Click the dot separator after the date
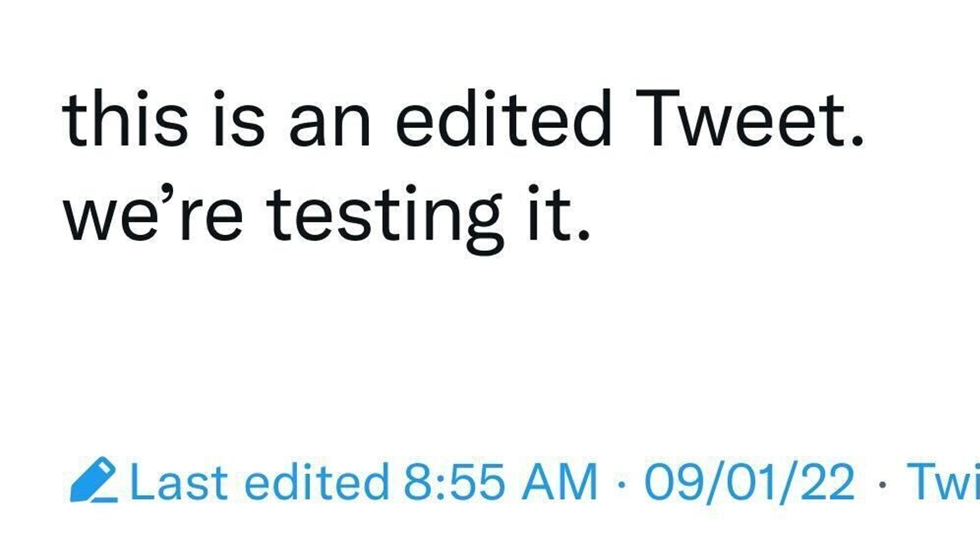The height and width of the screenshot is (551, 980). pyautogui.click(x=883, y=485)
